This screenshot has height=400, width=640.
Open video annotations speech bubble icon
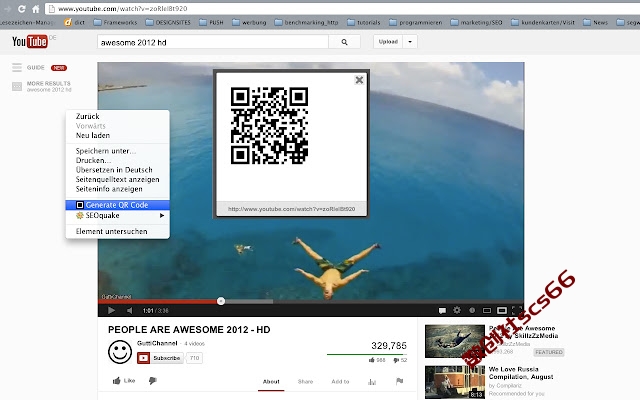[x=442, y=311]
